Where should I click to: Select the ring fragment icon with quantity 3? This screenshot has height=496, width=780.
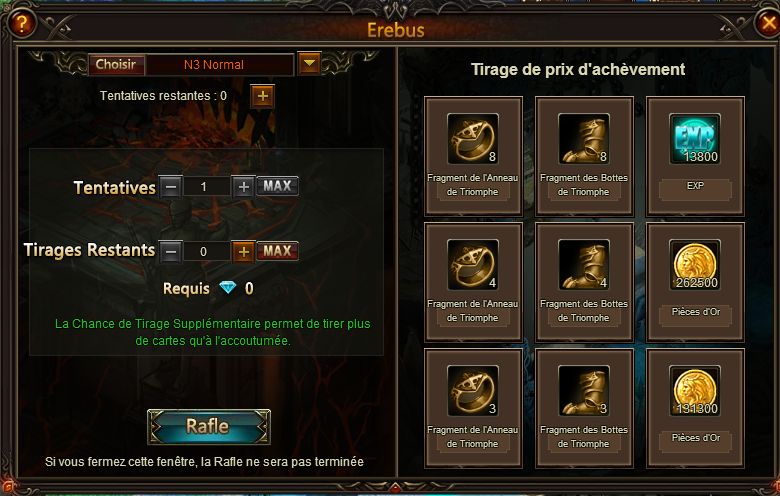(x=473, y=391)
